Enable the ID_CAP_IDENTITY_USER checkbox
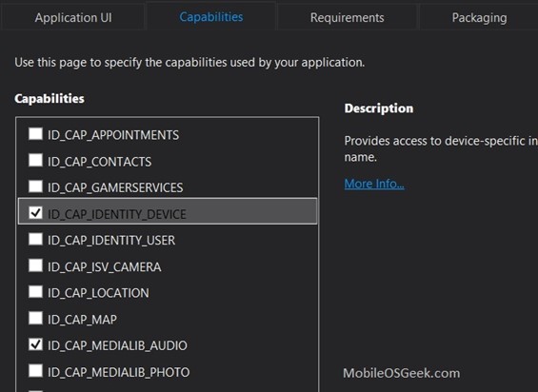Screen dimensions: 538x392 point(35,239)
